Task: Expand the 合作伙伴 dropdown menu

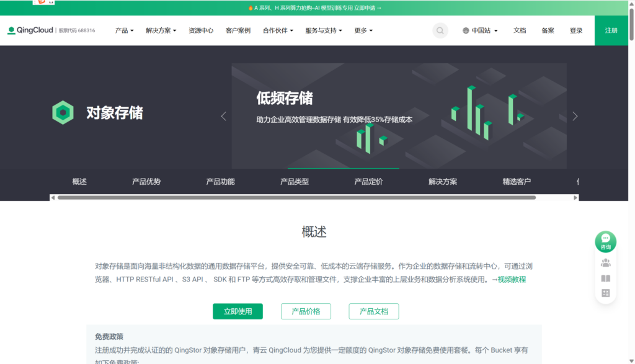Action: coord(278,31)
